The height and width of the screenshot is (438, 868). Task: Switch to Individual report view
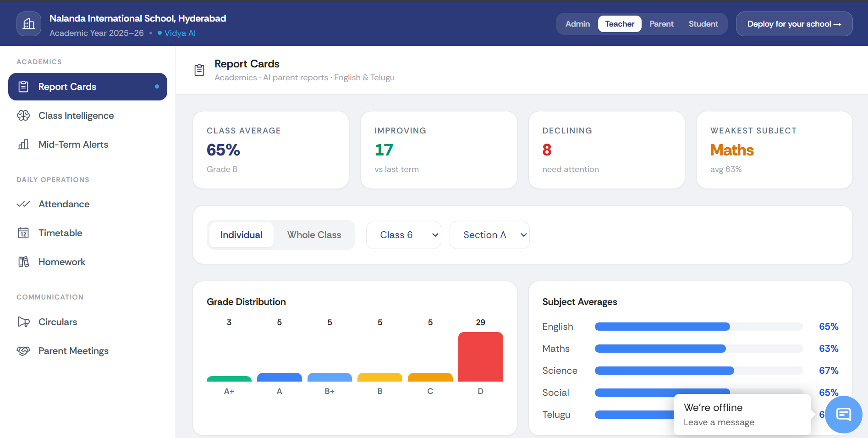(x=242, y=235)
